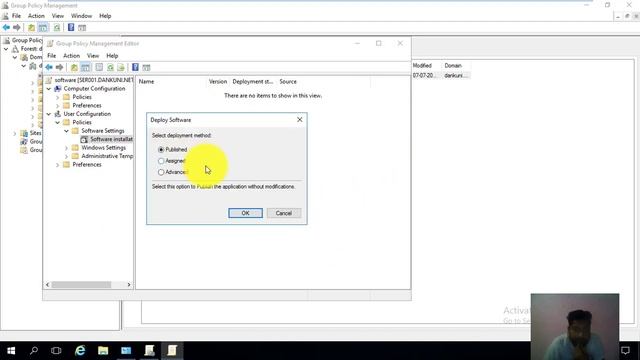The width and height of the screenshot is (640, 360).
Task: Cancel the Deploy Software dialog
Action: coord(284,213)
